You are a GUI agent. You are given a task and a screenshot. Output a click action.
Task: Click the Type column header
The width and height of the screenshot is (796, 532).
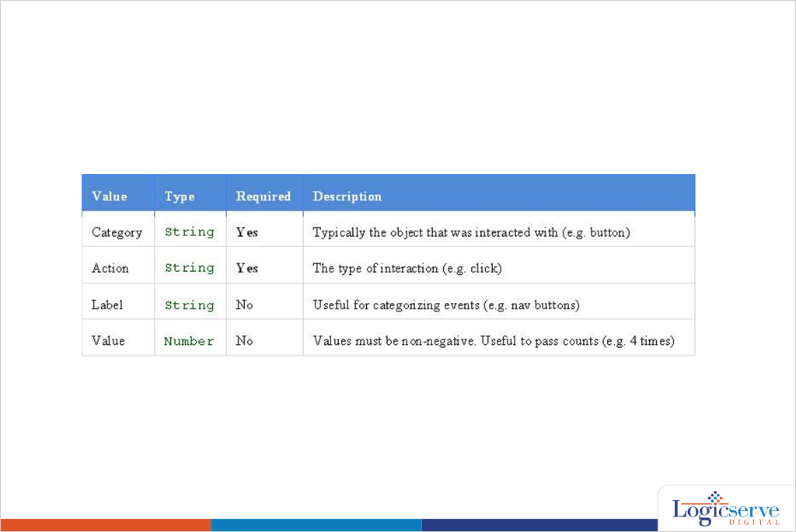coord(180,196)
